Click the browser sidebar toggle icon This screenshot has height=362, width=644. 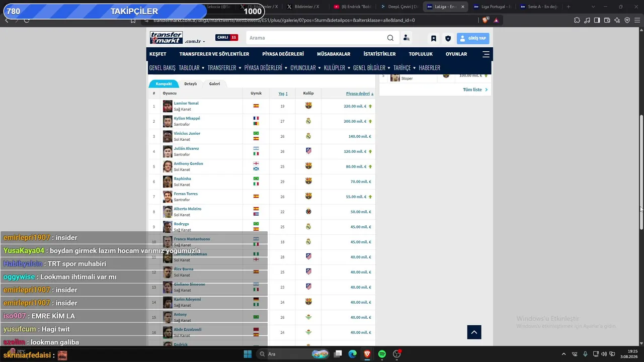coord(597,20)
